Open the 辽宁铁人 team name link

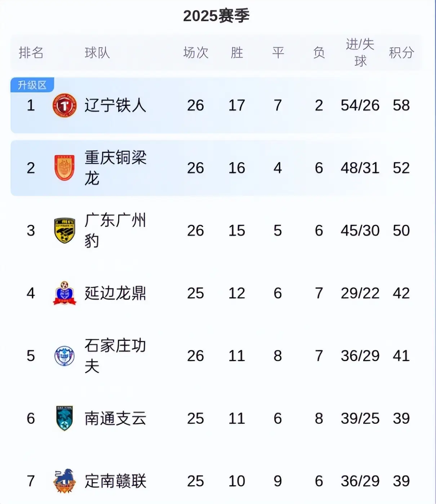click(115, 105)
